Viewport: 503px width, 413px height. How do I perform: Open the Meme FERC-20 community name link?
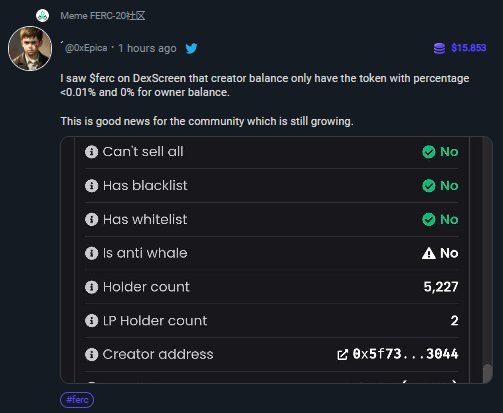(x=103, y=16)
